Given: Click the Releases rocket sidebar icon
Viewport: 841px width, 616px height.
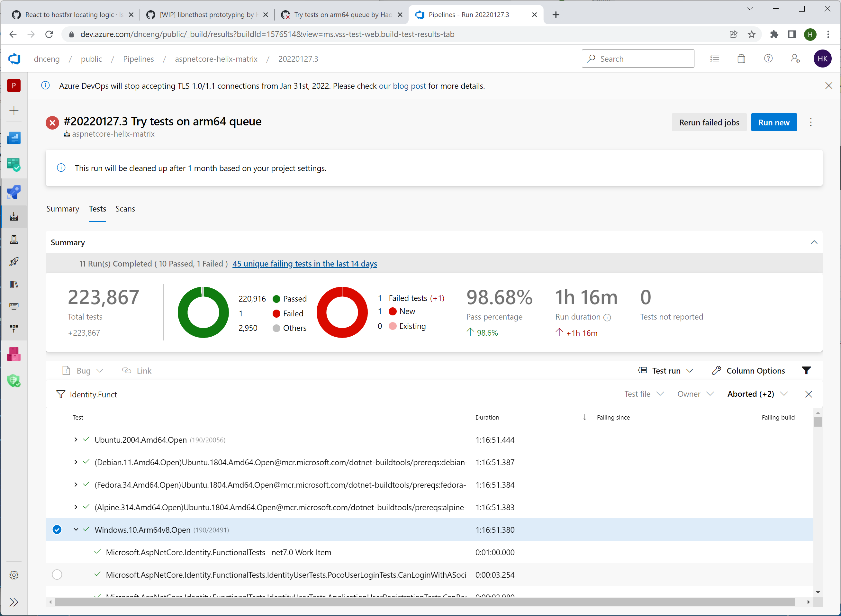Looking at the screenshot, I should click(x=14, y=262).
